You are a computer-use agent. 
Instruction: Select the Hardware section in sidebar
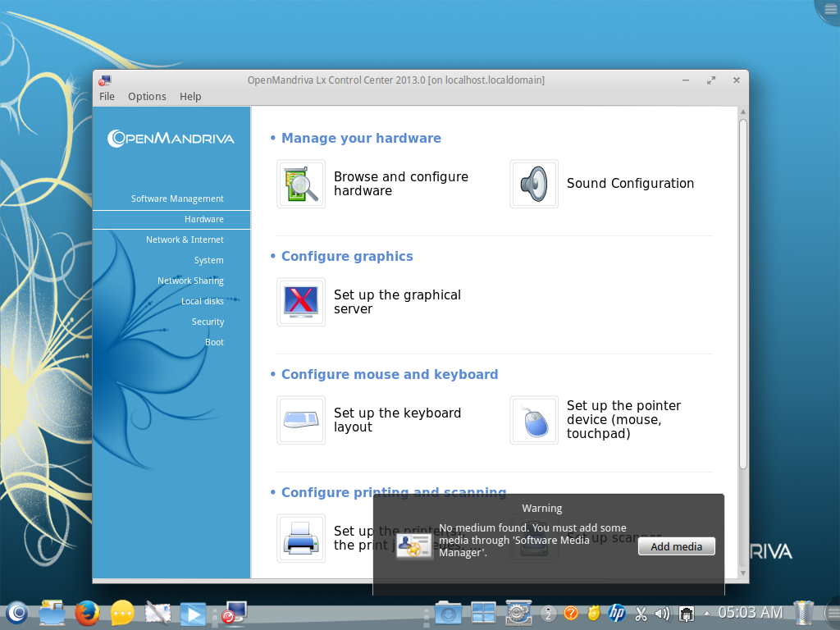[x=171, y=219]
